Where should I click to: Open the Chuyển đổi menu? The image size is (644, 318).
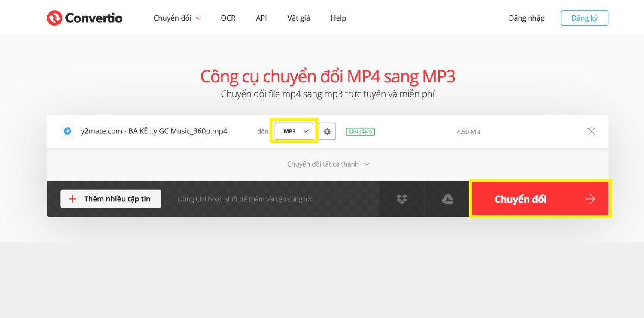pyautogui.click(x=177, y=18)
